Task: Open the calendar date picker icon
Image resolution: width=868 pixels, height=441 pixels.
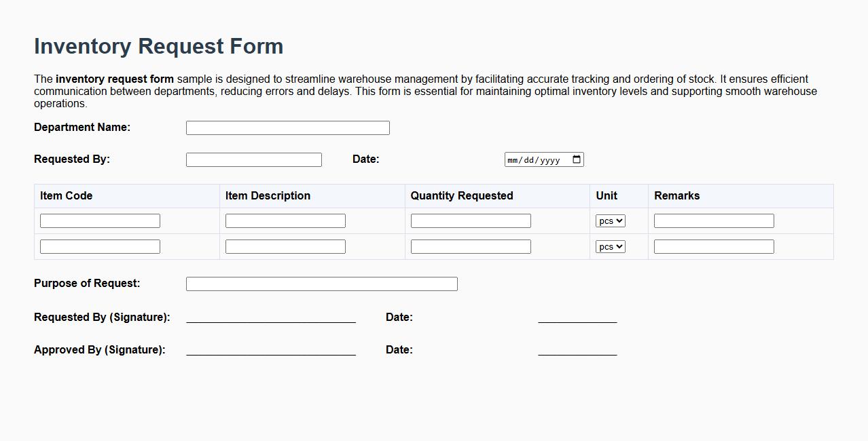Action: coord(576,159)
